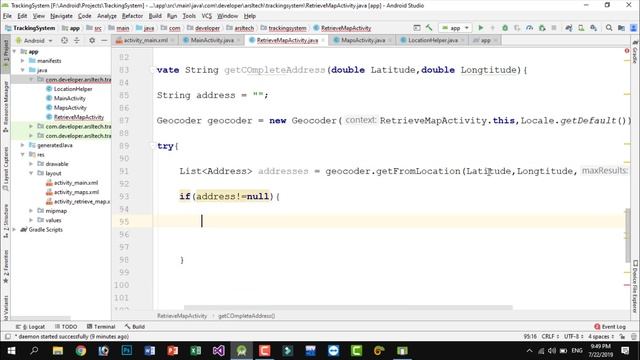Screen dimensions: 640x360
Task: Toggle Structure side tab
Action: click(6, 221)
